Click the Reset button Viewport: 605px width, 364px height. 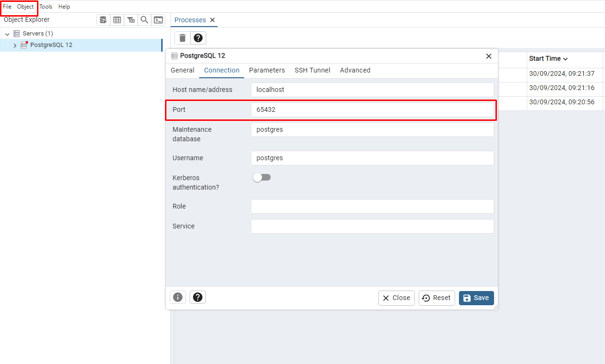point(437,298)
